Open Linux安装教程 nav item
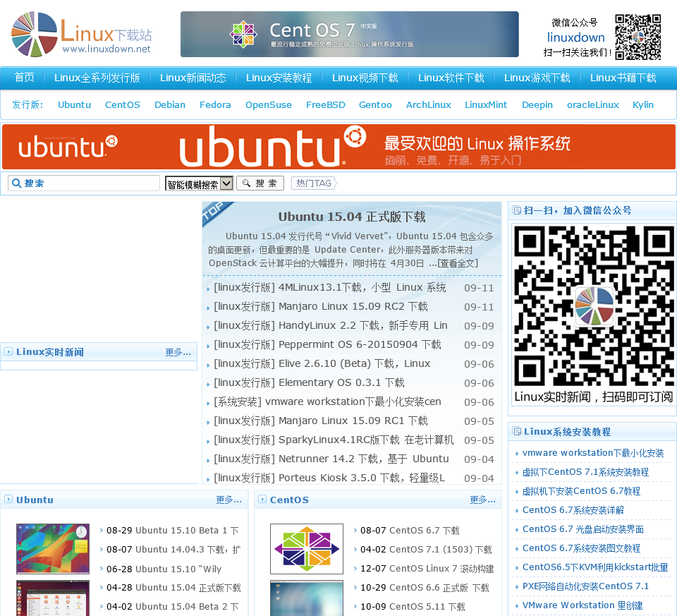The width and height of the screenshot is (677, 616). 279,78
